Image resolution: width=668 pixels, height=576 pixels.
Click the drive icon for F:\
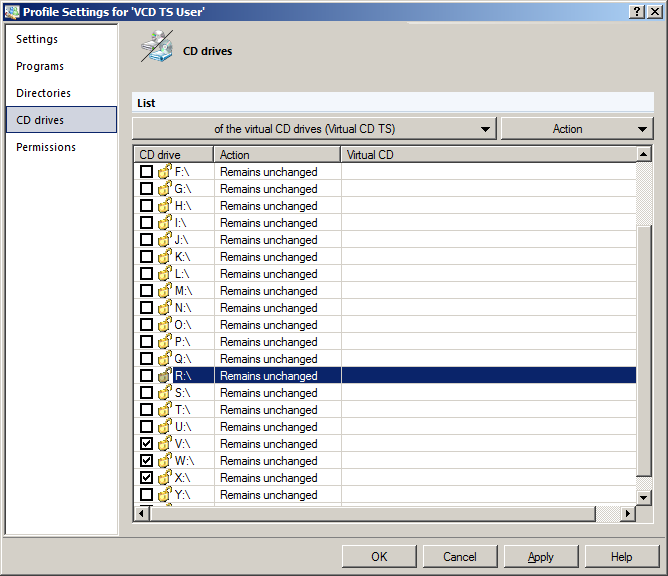(x=165, y=172)
